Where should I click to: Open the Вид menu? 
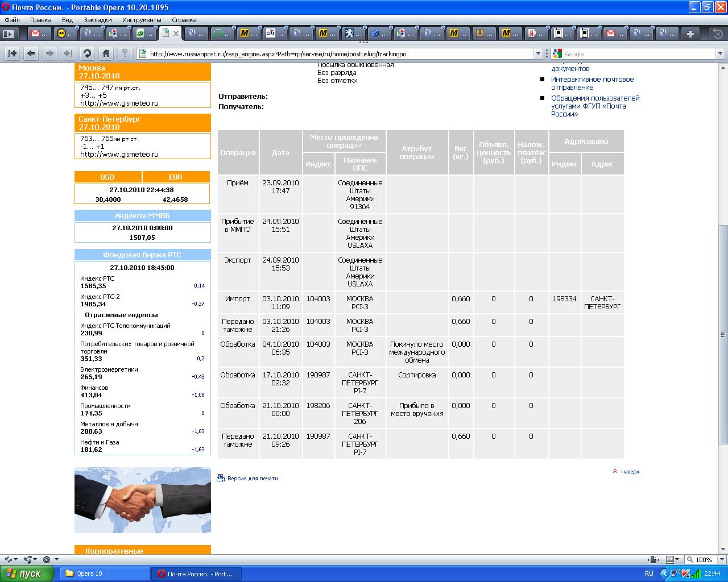click(67, 20)
